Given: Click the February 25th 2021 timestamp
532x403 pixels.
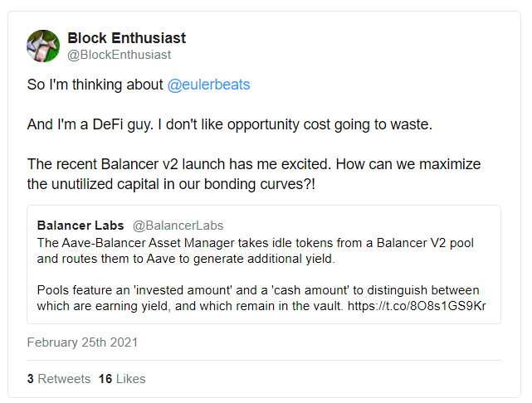Looking at the screenshot, I should coord(82,342).
